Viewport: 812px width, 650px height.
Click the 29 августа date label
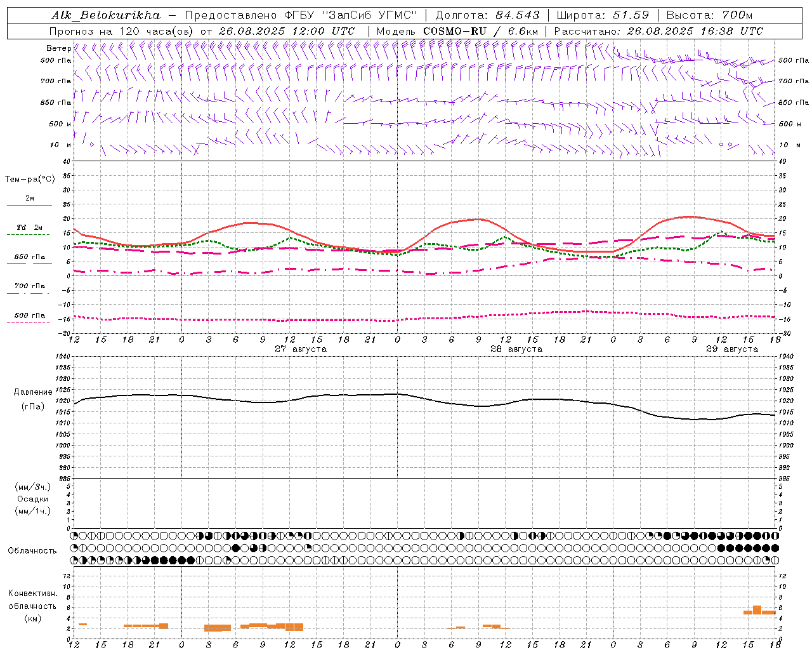point(732,349)
